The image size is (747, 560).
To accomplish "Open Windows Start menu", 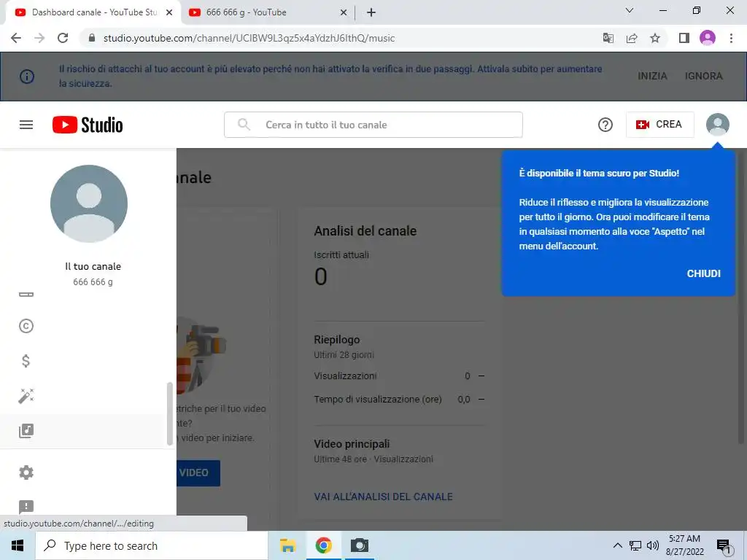I will tap(18, 545).
